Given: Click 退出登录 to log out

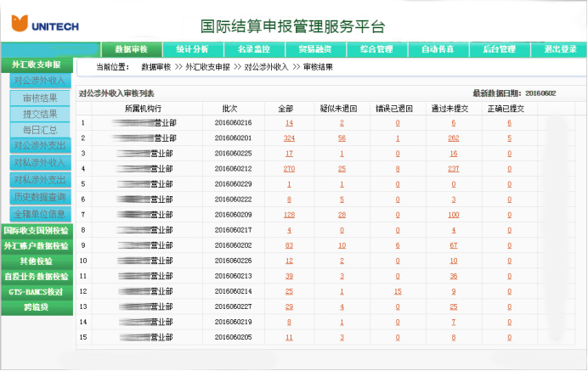Looking at the screenshot, I should point(560,49).
